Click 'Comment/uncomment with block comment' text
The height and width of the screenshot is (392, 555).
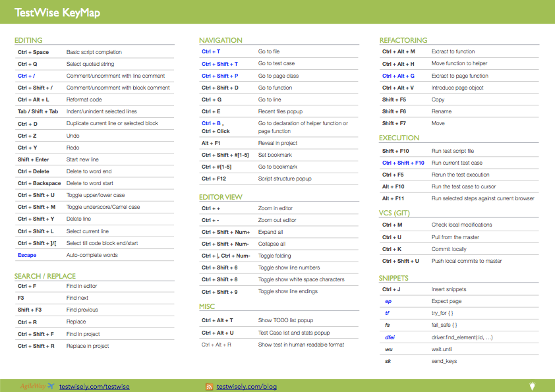[x=118, y=88]
